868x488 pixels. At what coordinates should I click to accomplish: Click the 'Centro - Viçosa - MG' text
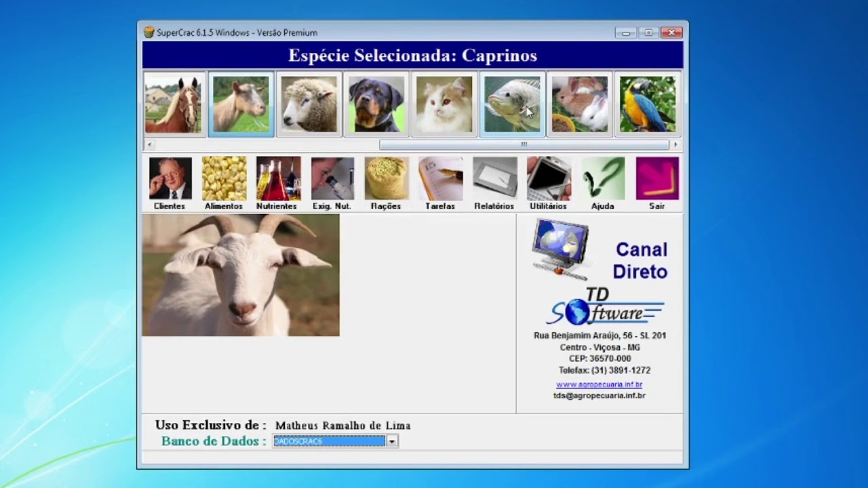[600, 347]
